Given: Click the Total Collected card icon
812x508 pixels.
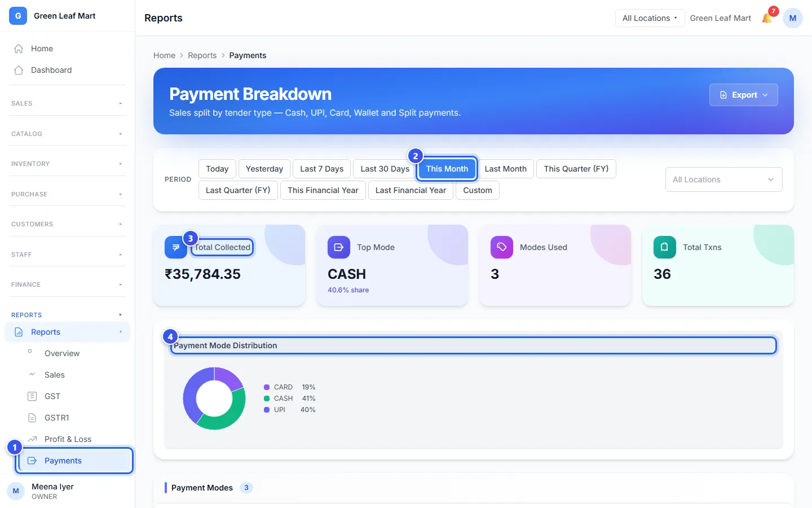Looking at the screenshot, I should pyautogui.click(x=175, y=247).
